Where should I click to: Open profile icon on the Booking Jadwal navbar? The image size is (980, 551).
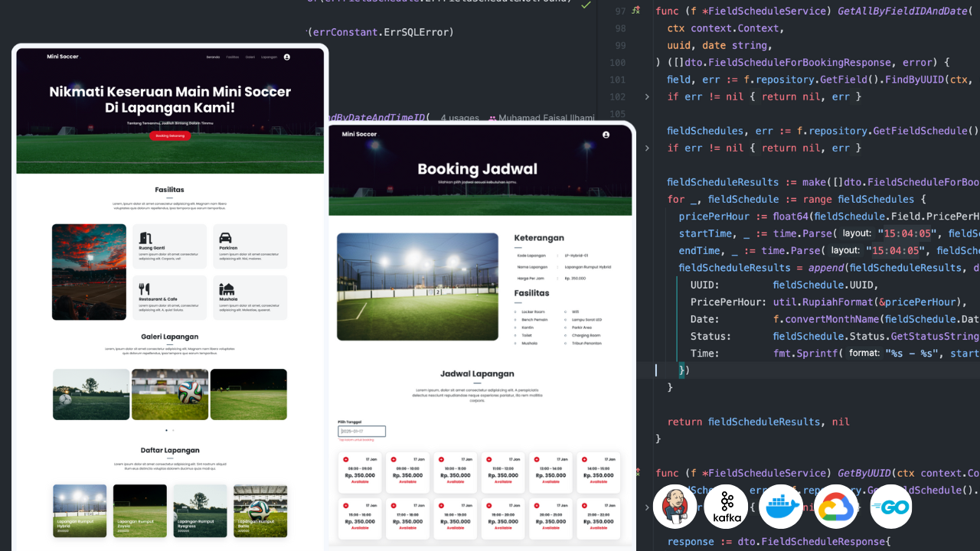606,135
